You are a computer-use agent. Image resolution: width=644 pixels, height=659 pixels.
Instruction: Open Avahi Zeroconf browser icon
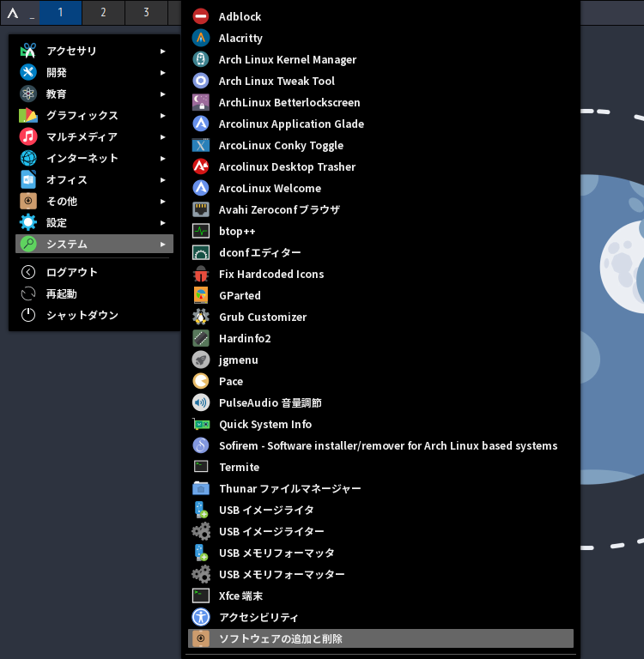[x=201, y=209]
